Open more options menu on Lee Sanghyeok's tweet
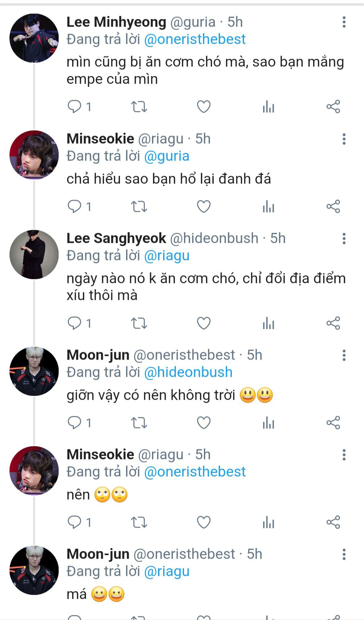The height and width of the screenshot is (620, 364). coord(344,238)
